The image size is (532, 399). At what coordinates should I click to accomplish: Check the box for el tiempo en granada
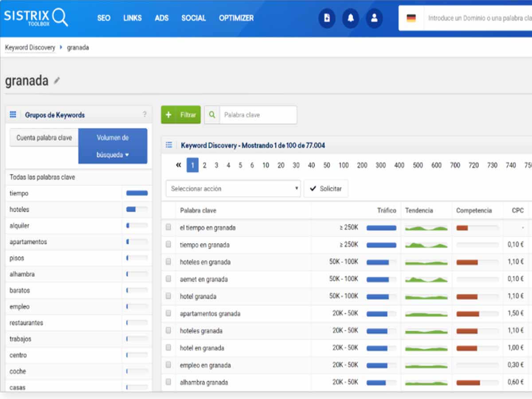click(168, 227)
